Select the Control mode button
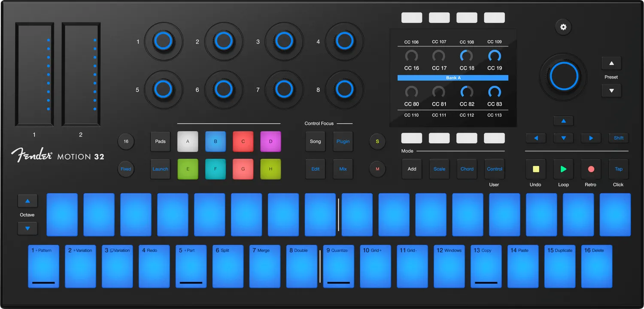 coord(495,169)
